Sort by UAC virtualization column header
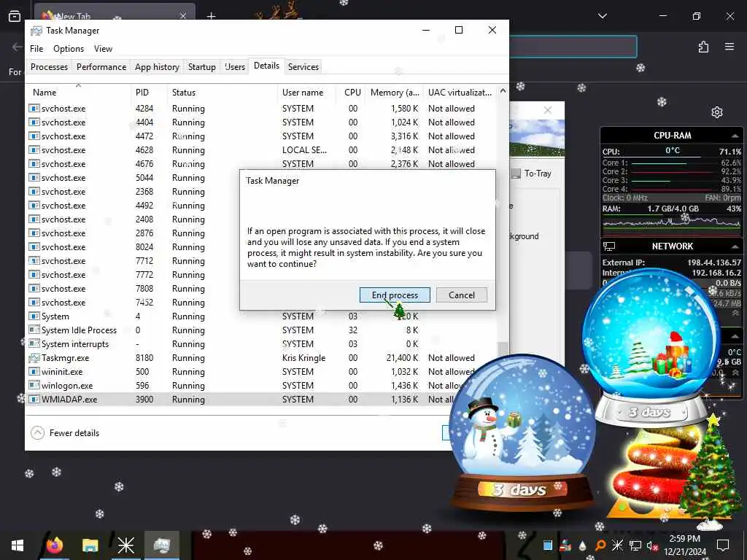 (x=460, y=93)
